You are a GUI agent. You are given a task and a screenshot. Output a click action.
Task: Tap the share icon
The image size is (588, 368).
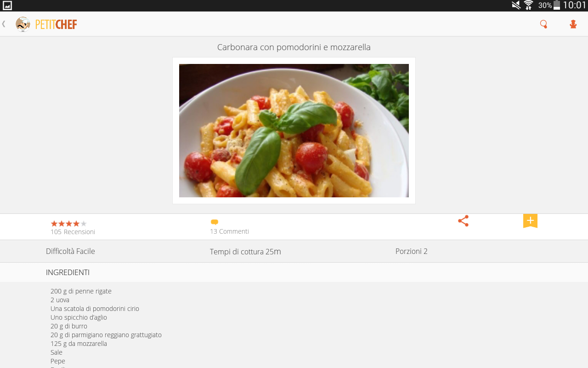pyautogui.click(x=463, y=221)
